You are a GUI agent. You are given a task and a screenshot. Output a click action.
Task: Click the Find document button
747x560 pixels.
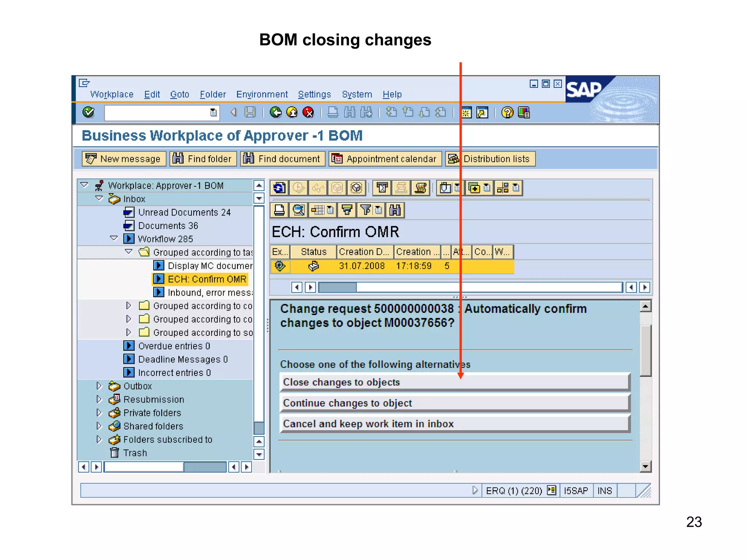pos(283,159)
